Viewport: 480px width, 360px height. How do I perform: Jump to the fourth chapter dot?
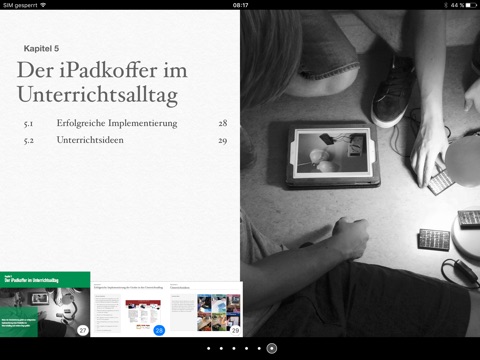(247, 348)
